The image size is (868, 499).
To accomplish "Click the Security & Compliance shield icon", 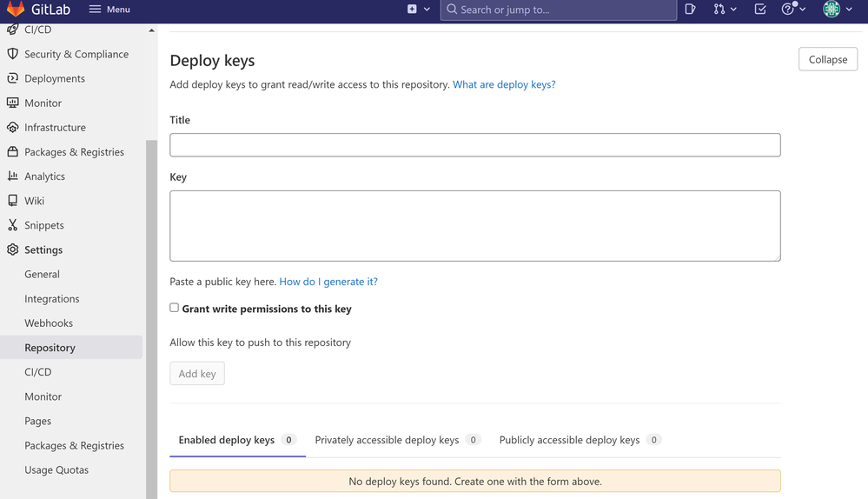I will click(x=12, y=54).
